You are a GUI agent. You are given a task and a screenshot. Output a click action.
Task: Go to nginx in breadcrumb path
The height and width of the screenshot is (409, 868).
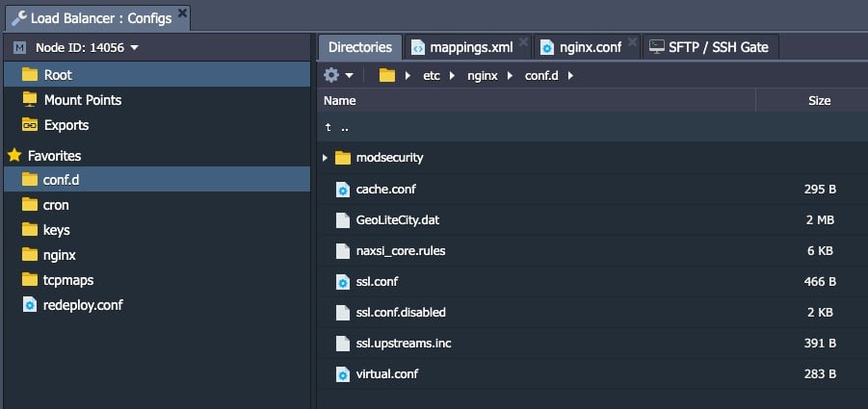tap(482, 76)
